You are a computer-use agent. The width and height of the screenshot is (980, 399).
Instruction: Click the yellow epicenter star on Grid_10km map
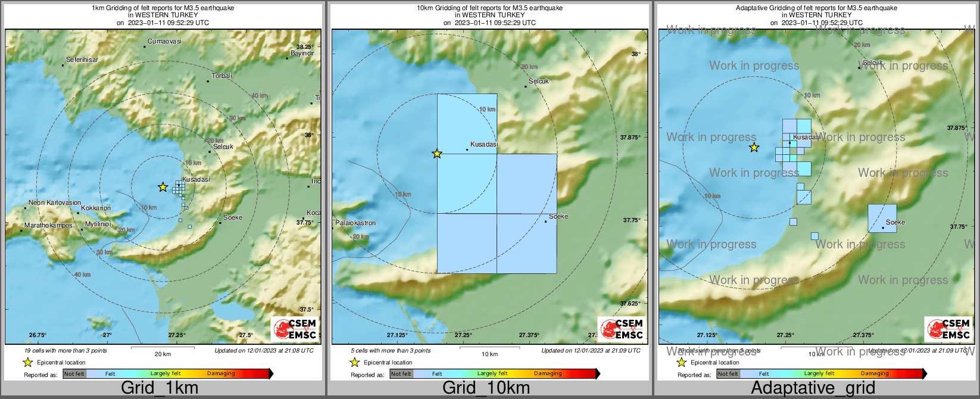click(x=437, y=154)
